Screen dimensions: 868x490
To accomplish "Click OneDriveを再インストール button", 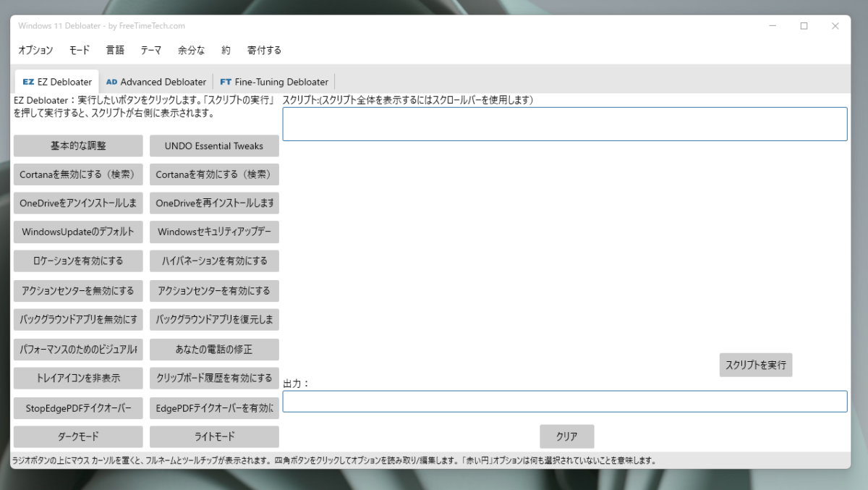I will (214, 203).
